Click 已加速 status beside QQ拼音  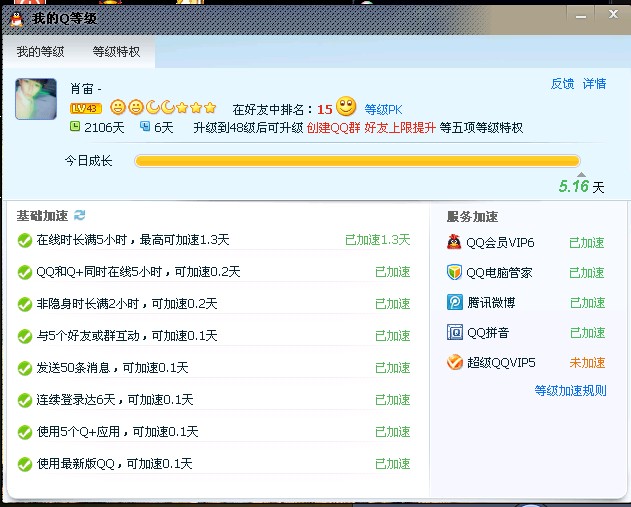(588, 333)
